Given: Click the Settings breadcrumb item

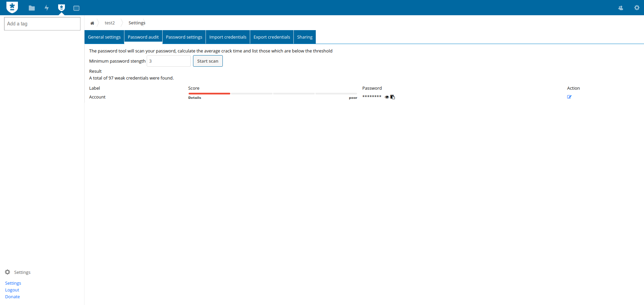Looking at the screenshot, I should (137, 23).
